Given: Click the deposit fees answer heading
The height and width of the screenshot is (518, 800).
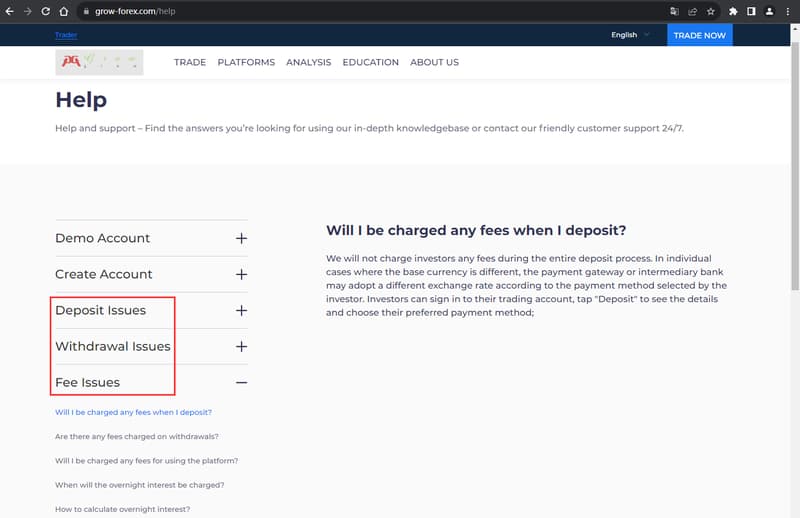Looking at the screenshot, I should pos(476,231).
